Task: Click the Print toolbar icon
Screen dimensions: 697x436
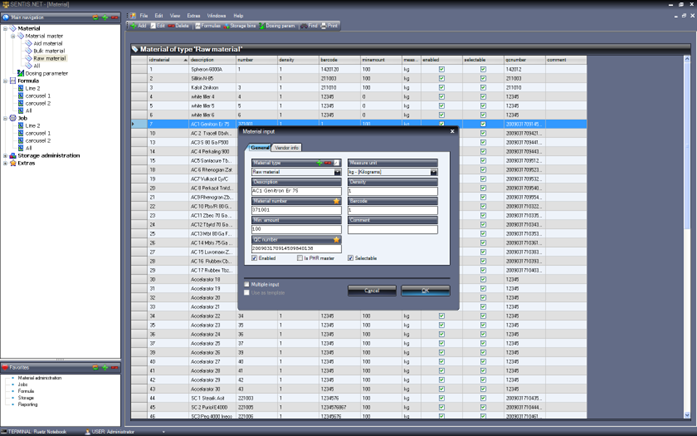Action: (329, 26)
